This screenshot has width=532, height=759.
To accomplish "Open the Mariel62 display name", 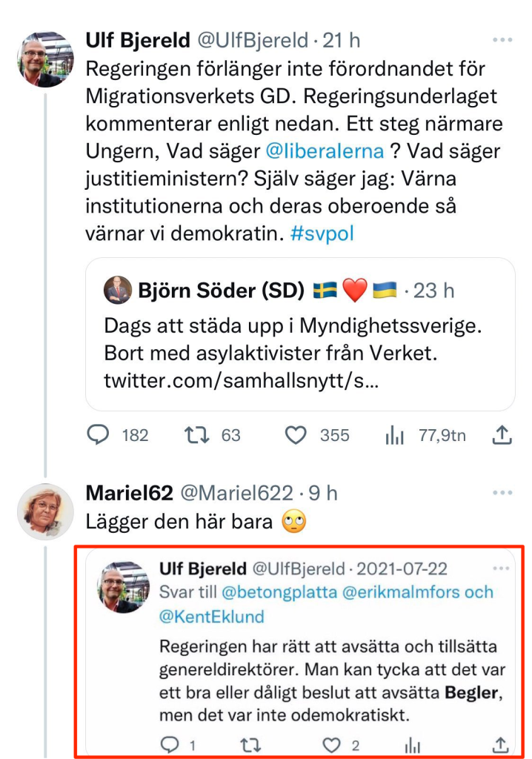I will 130,493.
